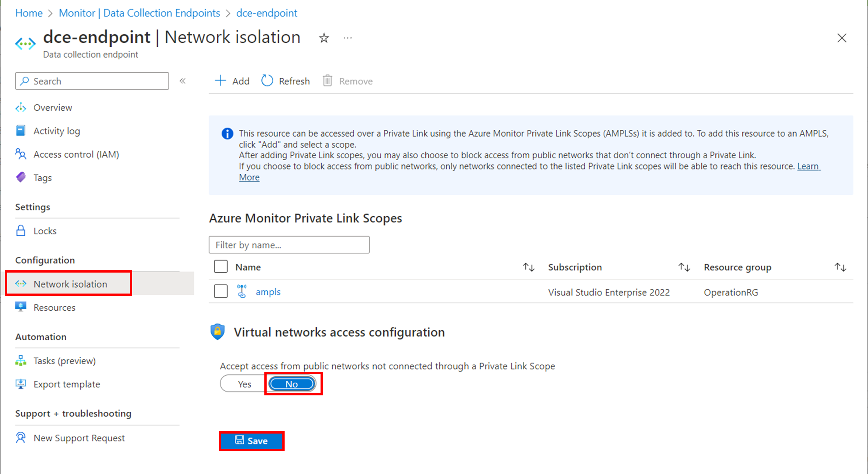Select all scopes via the Name header checkbox
This screenshot has height=474, width=868.
(221, 267)
